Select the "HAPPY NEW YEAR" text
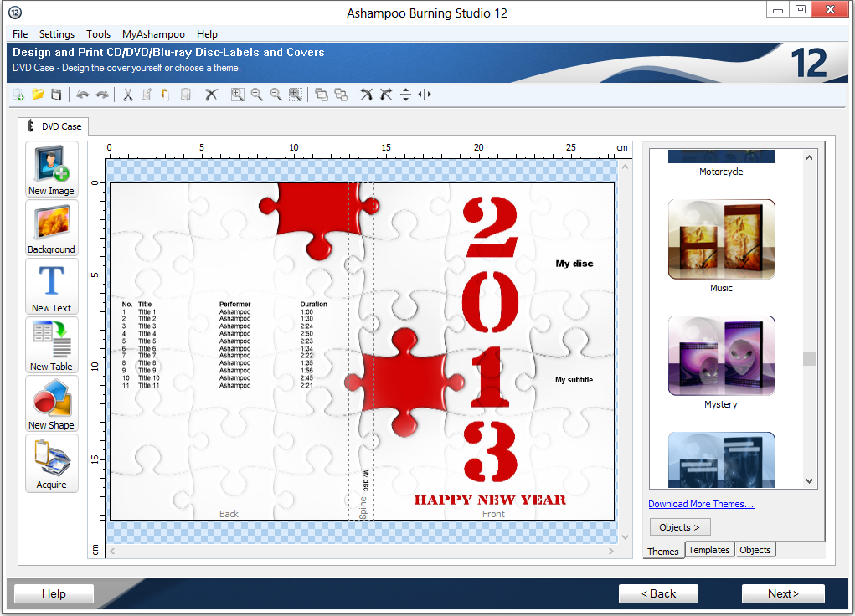Viewport: 855px width, 616px height. point(490,500)
